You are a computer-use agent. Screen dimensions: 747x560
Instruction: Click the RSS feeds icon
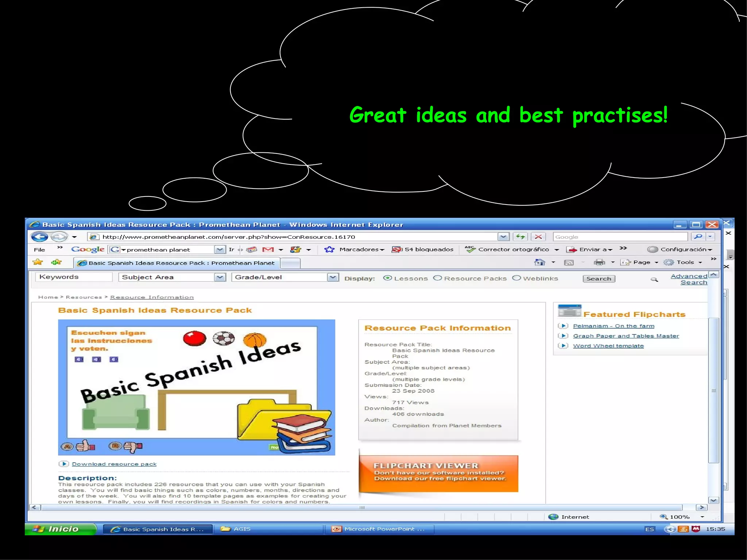coord(569,262)
